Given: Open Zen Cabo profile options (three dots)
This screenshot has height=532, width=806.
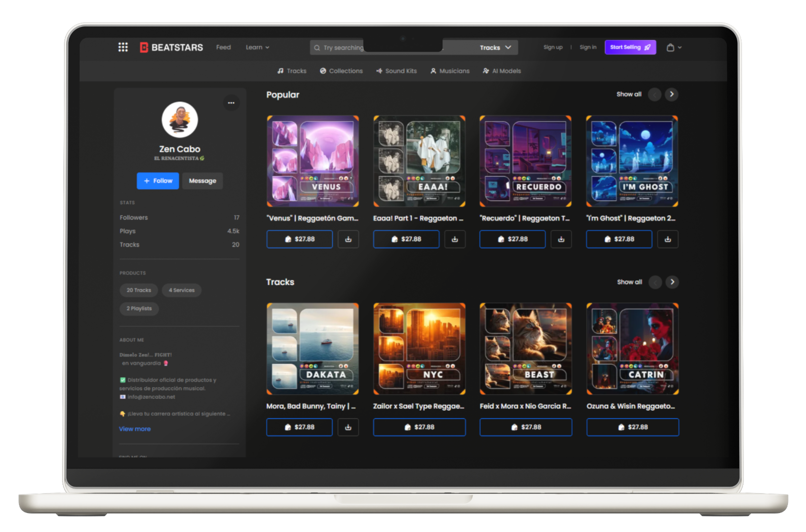Looking at the screenshot, I should [231, 102].
